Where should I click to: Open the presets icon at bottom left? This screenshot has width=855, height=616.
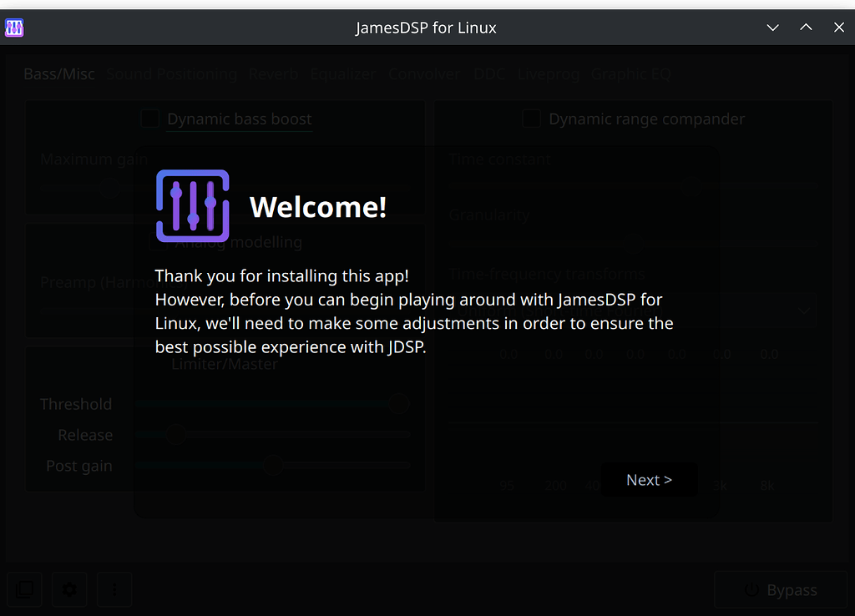click(x=25, y=590)
